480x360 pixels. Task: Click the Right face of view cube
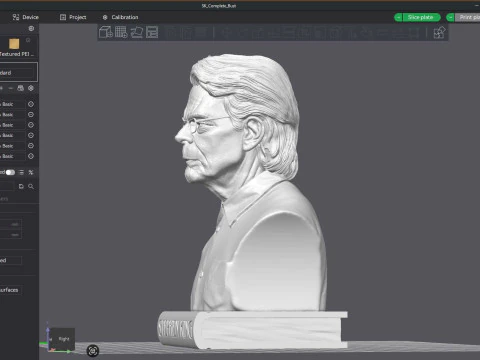click(x=64, y=339)
